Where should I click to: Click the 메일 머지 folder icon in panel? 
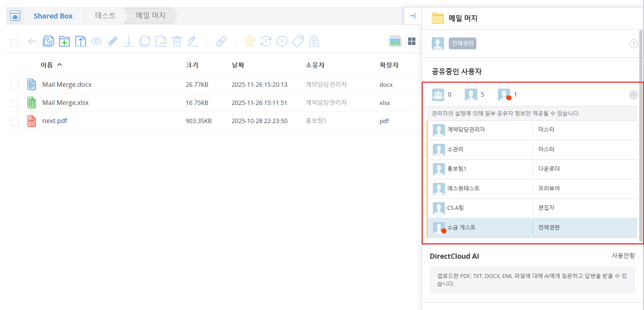coord(438,18)
